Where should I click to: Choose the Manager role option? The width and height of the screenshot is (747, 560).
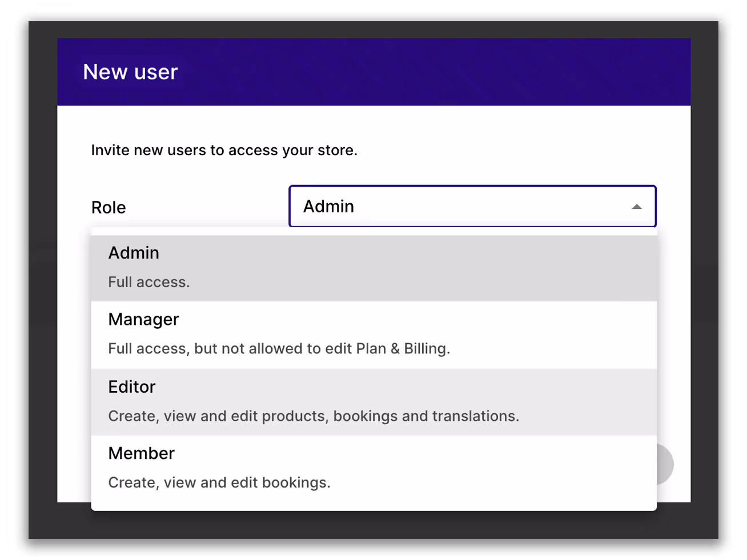373,335
